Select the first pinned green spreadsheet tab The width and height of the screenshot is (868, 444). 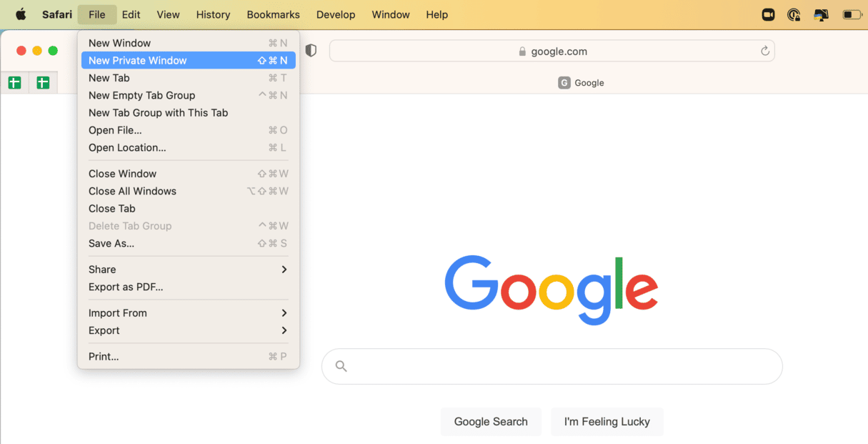pos(14,83)
